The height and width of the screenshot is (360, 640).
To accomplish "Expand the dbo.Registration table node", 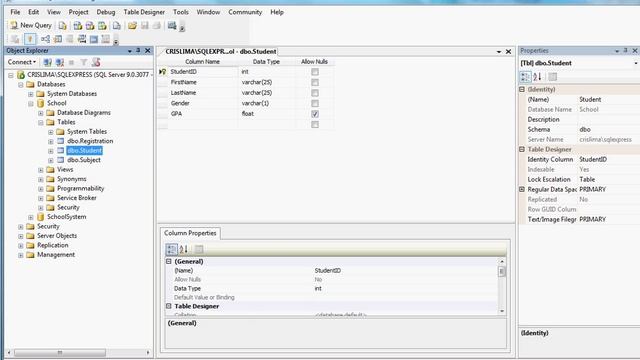I will [x=51, y=142].
